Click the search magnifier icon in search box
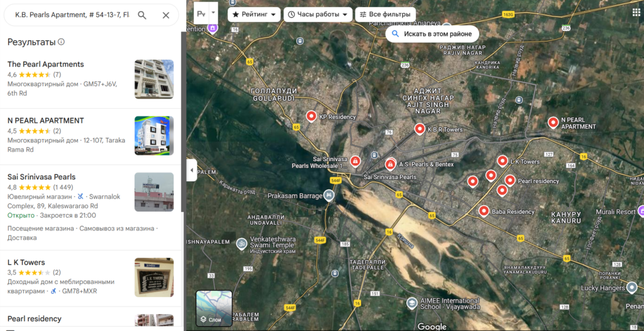Screen dimensions: 644x331 tap(142, 15)
